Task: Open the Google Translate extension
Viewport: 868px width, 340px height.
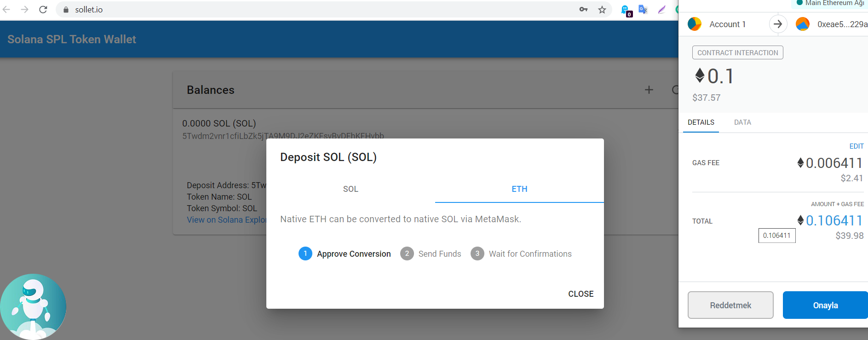Action: click(x=643, y=9)
